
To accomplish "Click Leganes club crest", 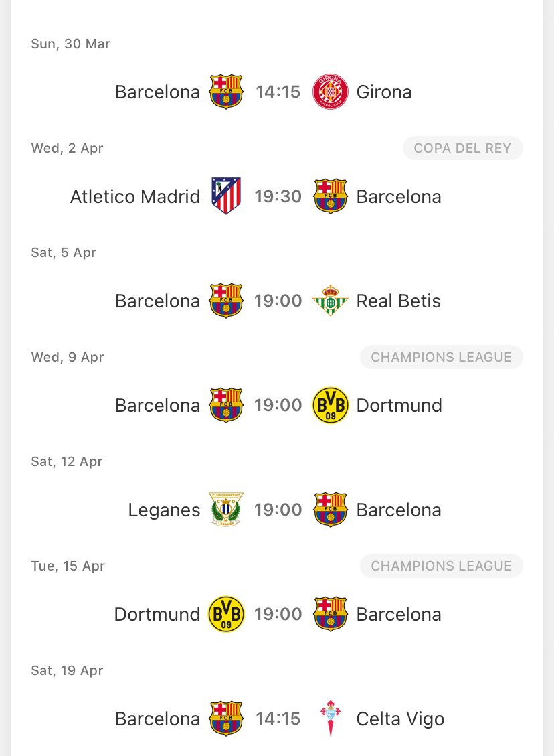I will click(x=226, y=509).
